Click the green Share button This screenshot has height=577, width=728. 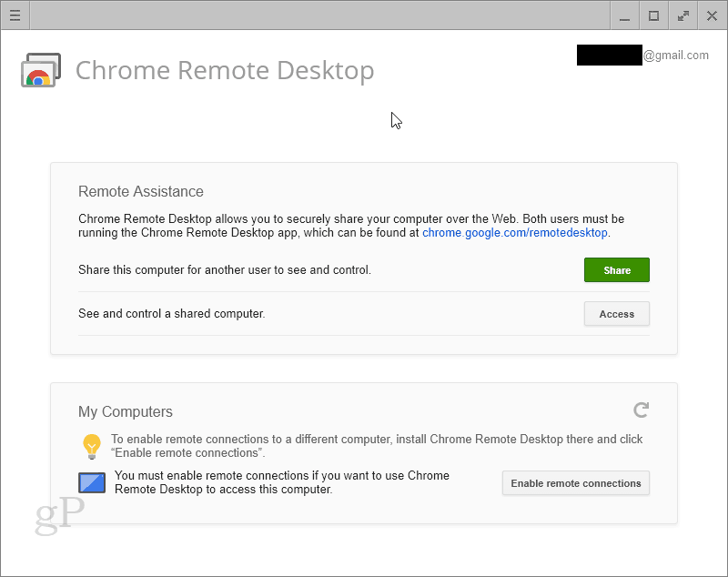point(617,269)
